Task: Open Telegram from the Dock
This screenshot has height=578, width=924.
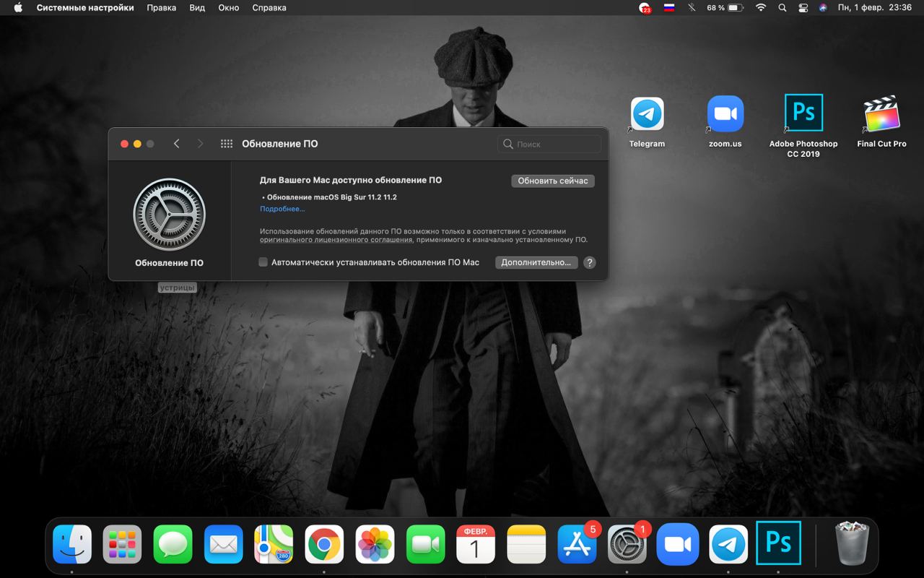Action: coord(728,544)
